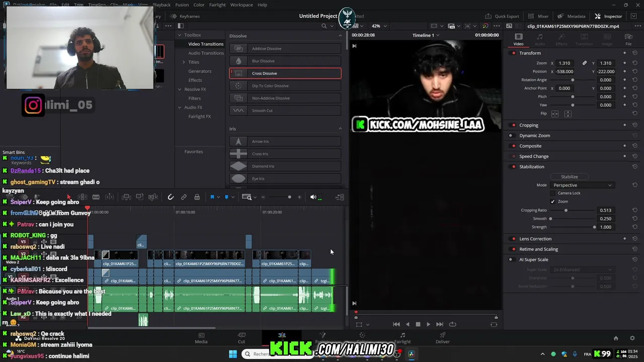Open timeline zoom view options icon
The width and height of the screenshot is (644, 362).
(x=247, y=197)
